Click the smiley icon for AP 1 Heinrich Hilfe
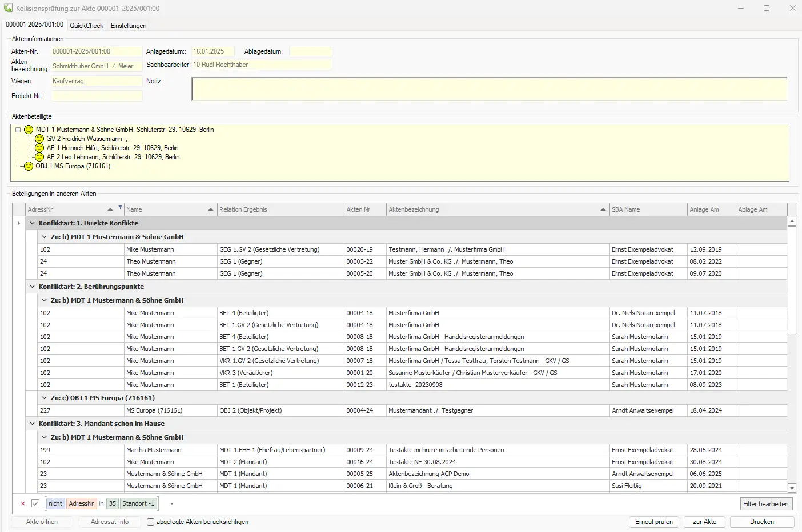Viewport: 802px width, 532px height. pyautogui.click(x=39, y=148)
